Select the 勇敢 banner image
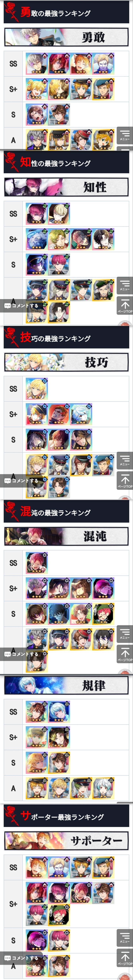Screen dimensions: 133x980 (x=66, y=37)
